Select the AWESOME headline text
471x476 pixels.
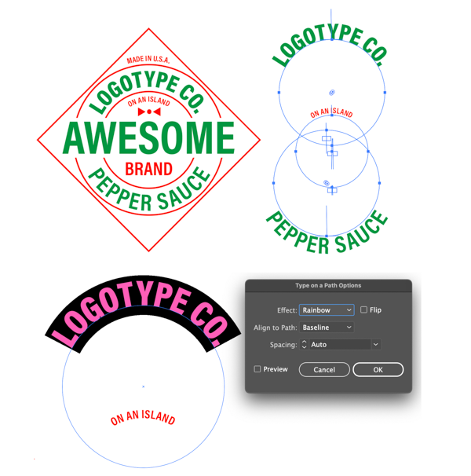pos(148,137)
